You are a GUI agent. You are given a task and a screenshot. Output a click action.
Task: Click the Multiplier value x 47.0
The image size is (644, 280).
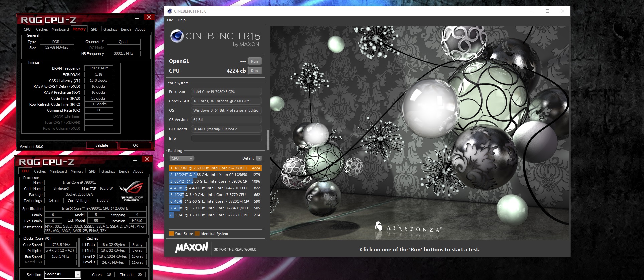[x=60, y=250]
